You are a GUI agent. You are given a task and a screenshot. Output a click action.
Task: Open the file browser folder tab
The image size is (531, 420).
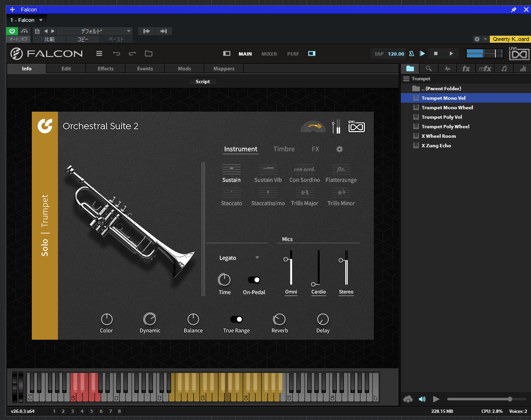pyautogui.click(x=410, y=68)
